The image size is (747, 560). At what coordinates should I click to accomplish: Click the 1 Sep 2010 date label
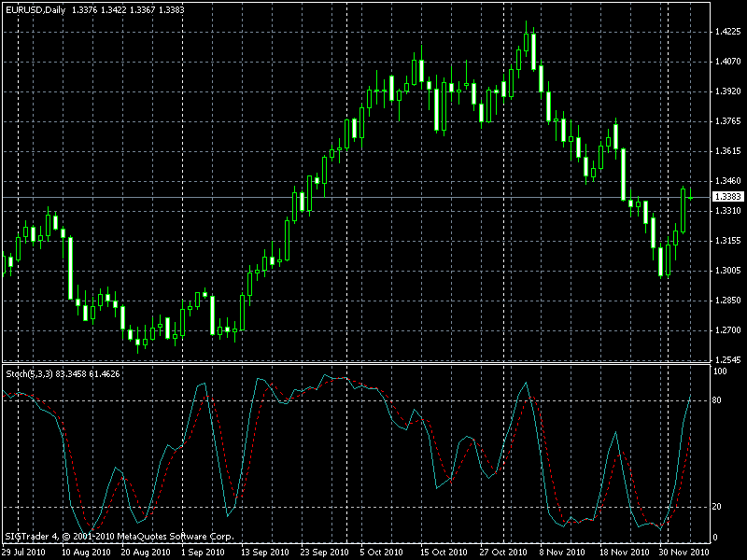(x=203, y=553)
